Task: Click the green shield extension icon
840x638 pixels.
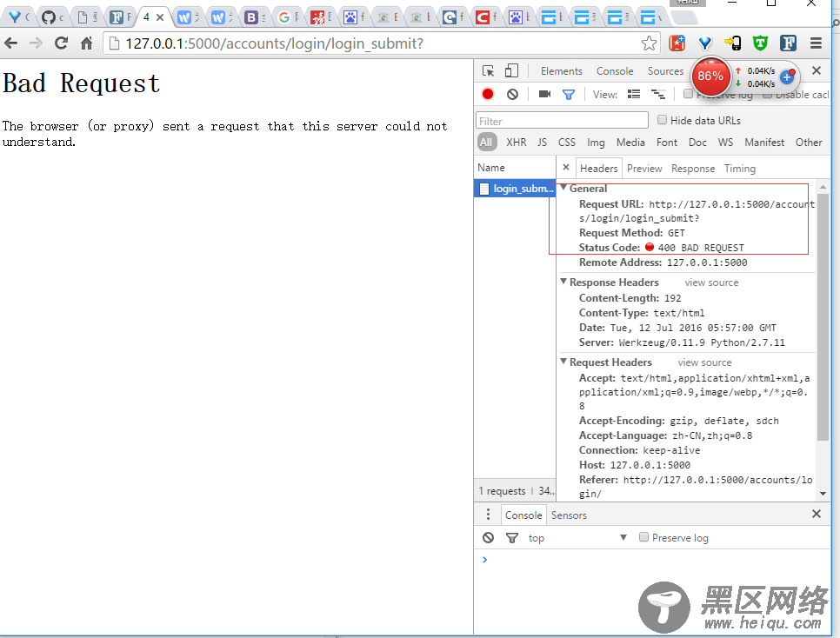Action: coord(760,43)
